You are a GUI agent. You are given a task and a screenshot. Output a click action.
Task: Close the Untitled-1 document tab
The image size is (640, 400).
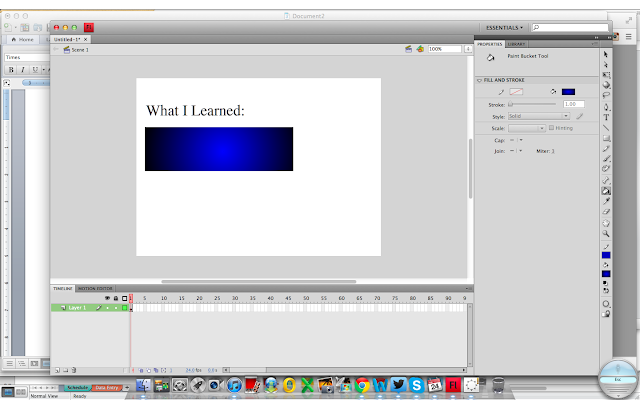[x=86, y=40]
